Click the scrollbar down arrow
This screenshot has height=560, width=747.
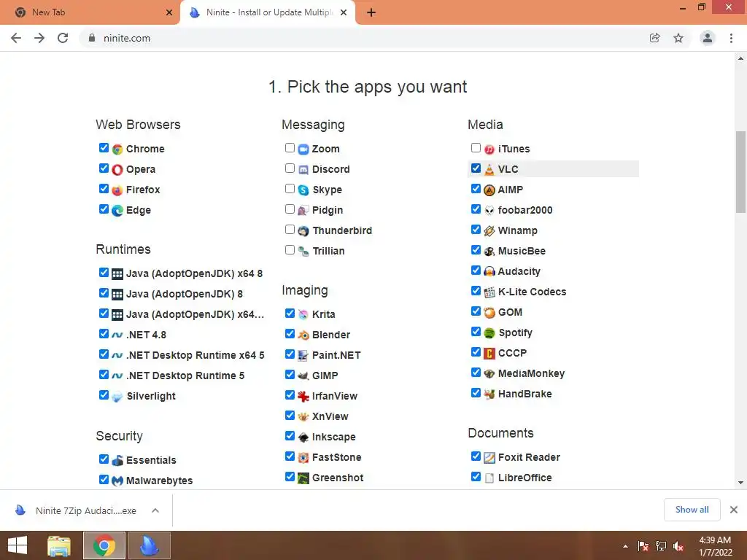click(x=740, y=483)
